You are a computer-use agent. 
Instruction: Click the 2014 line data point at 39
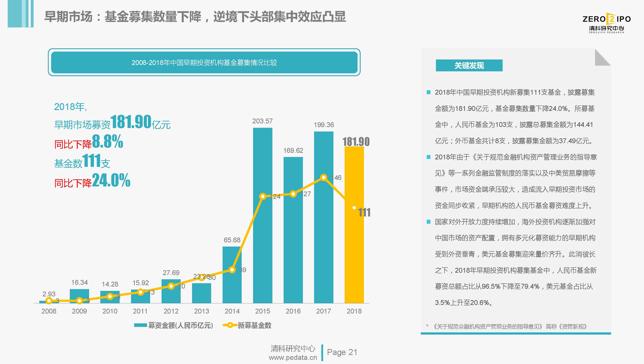(x=232, y=270)
